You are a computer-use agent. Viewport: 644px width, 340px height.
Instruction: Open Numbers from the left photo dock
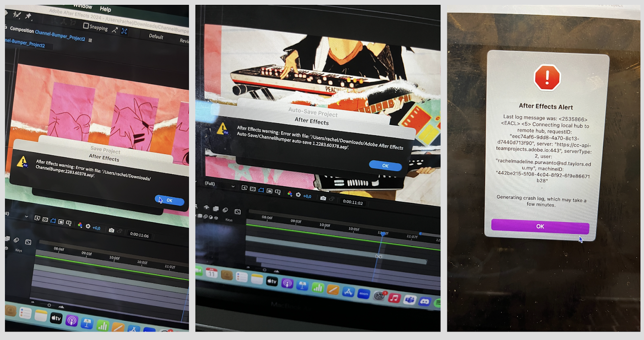(103, 326)
